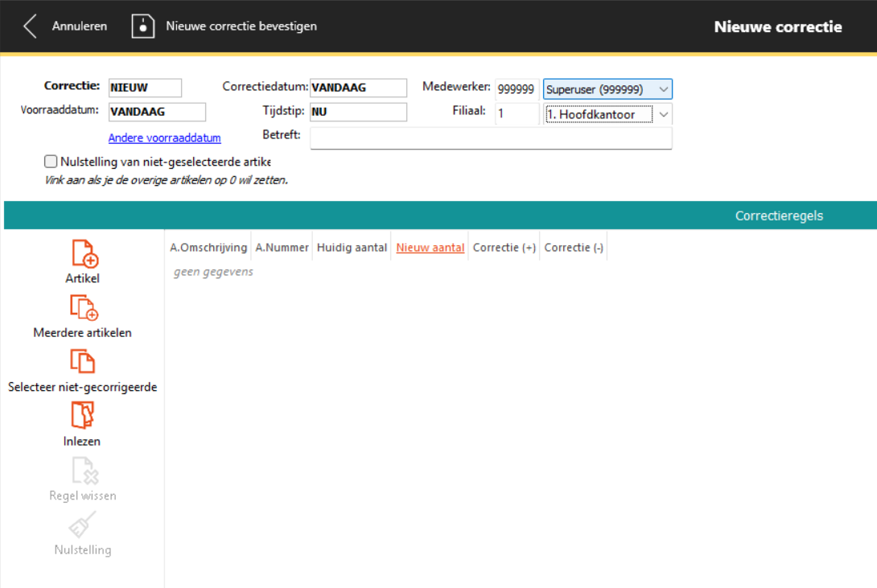
Task: Focus the Betreft text field
Action: point(490,138)
